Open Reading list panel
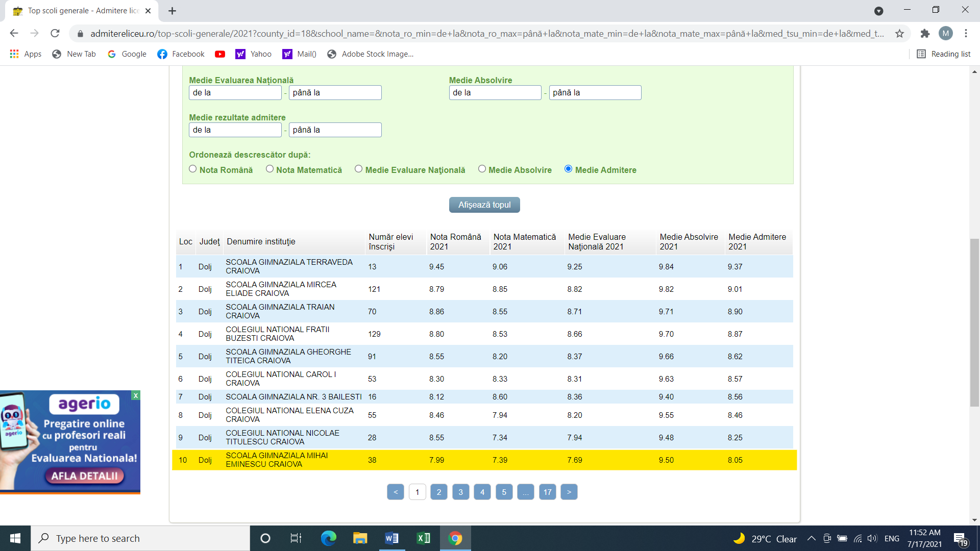The height and width of the screenshot is (551, 980). pyautogui.click(x=943, y=54)
